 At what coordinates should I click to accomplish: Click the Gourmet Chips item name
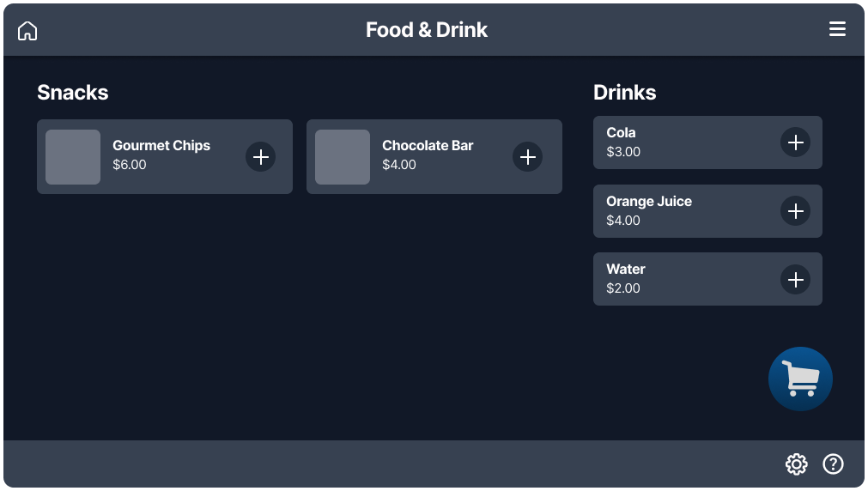point(161,146)
